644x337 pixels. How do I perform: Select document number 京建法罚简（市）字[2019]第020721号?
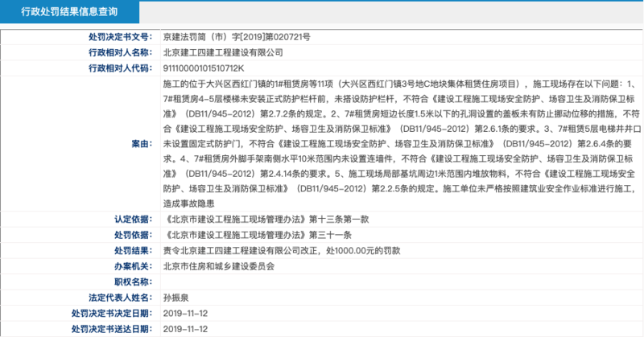237,37
